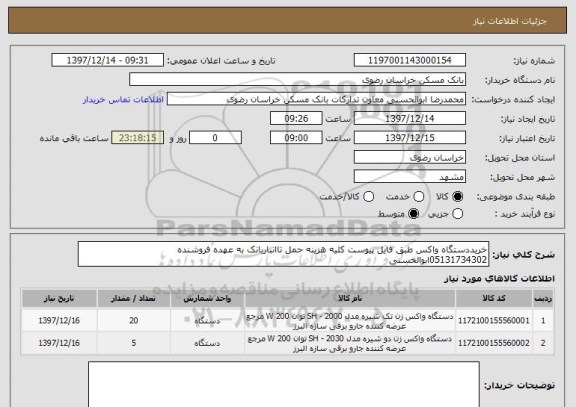
Task: Click row number 2 cell
Action: coord(543,343)
